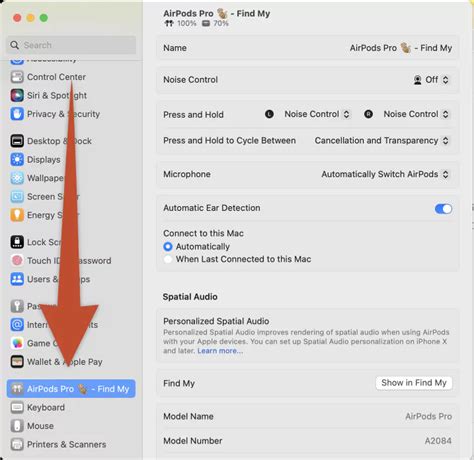Select Automatically connect radio button
This screenshot has height=460, width=474.
point(168,247)
